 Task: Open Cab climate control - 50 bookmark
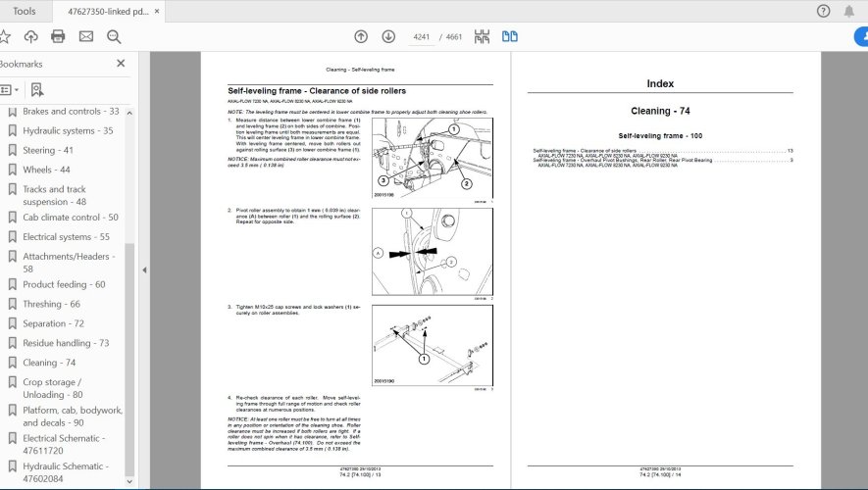71,218
